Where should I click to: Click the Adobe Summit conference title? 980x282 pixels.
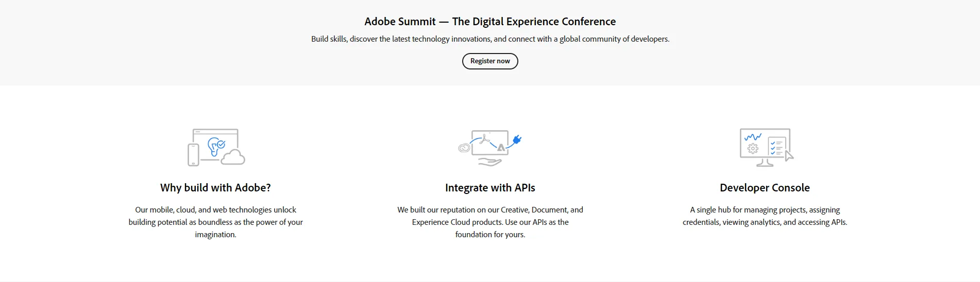(x=490, y=22)
